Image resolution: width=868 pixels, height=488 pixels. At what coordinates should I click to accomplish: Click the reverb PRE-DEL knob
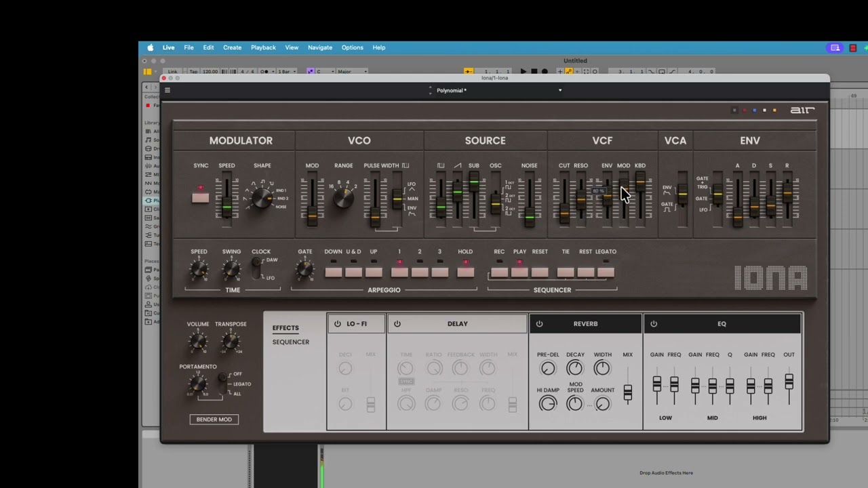547,369
